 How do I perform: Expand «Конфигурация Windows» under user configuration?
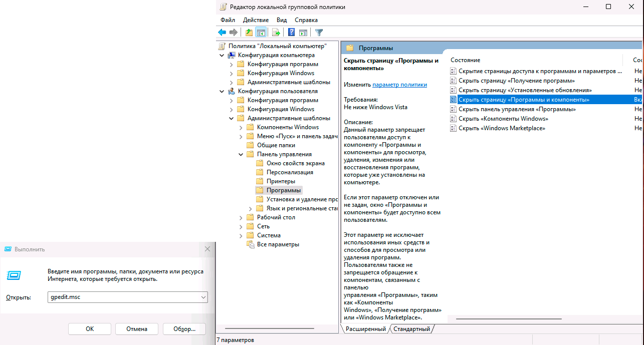pos(231,109)
